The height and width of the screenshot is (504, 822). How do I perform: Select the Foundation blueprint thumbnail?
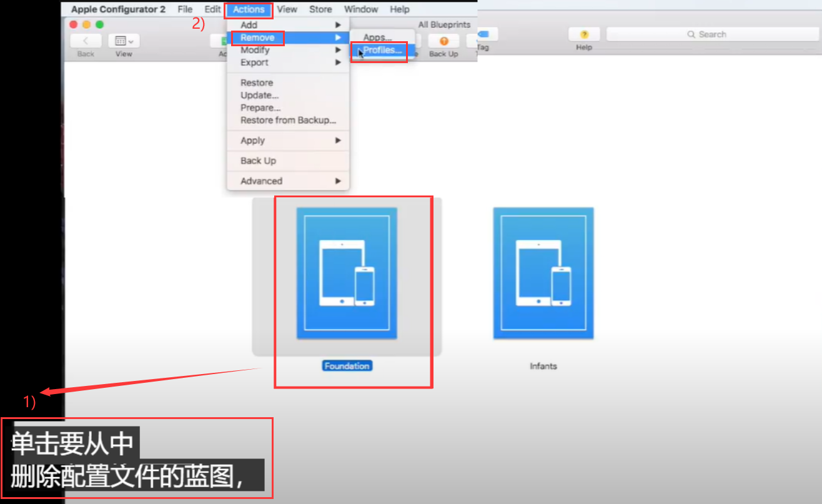[x=347, y=274]
